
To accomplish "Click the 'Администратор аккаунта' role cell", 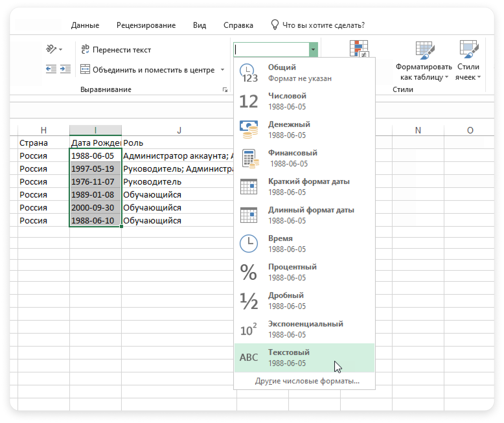I will [x=178, y=155].
